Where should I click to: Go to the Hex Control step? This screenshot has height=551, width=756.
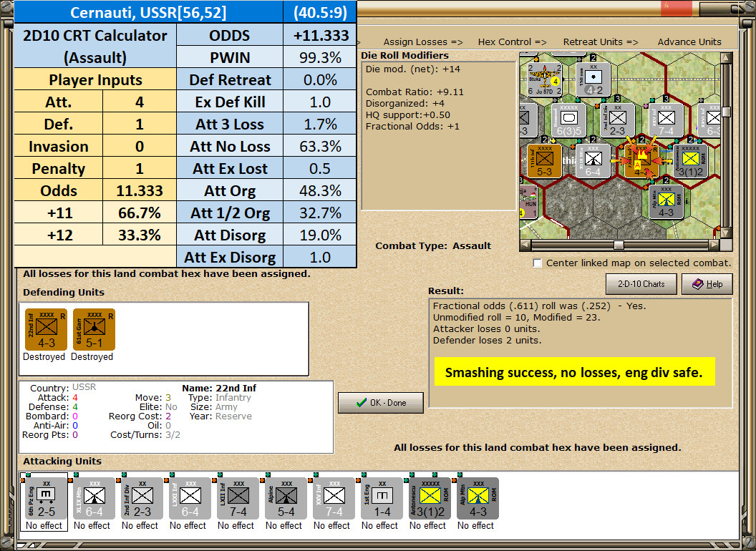512,42
